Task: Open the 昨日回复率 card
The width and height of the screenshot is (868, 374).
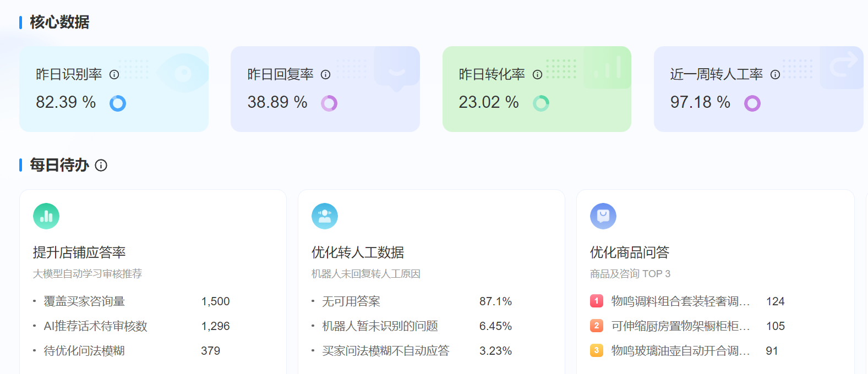Action: (325, 89)
